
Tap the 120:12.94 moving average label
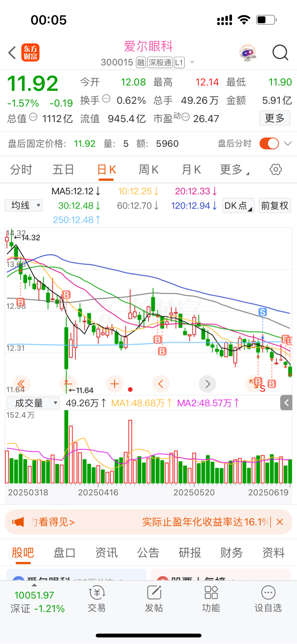pyautogui.click(x=194, y=206)
